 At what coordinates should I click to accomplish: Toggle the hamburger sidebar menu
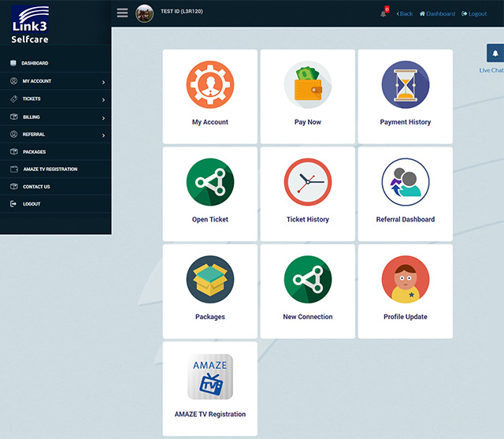pos(122,13)
